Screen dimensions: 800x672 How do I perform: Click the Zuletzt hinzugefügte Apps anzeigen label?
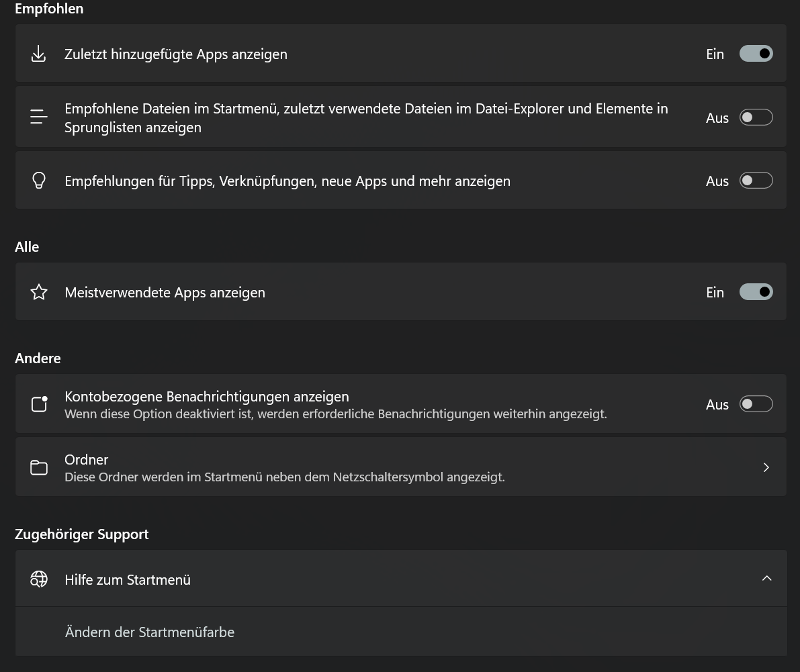(x=176, y=54)
